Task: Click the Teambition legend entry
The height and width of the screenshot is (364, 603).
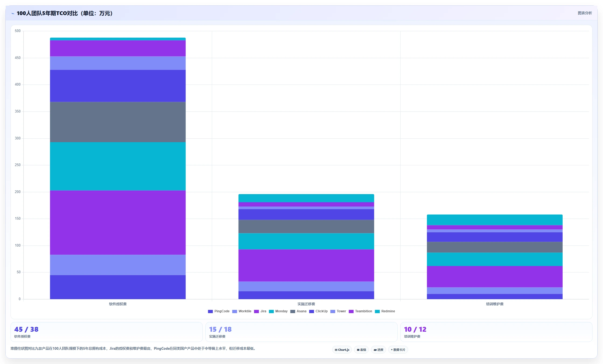Action: 360,311
